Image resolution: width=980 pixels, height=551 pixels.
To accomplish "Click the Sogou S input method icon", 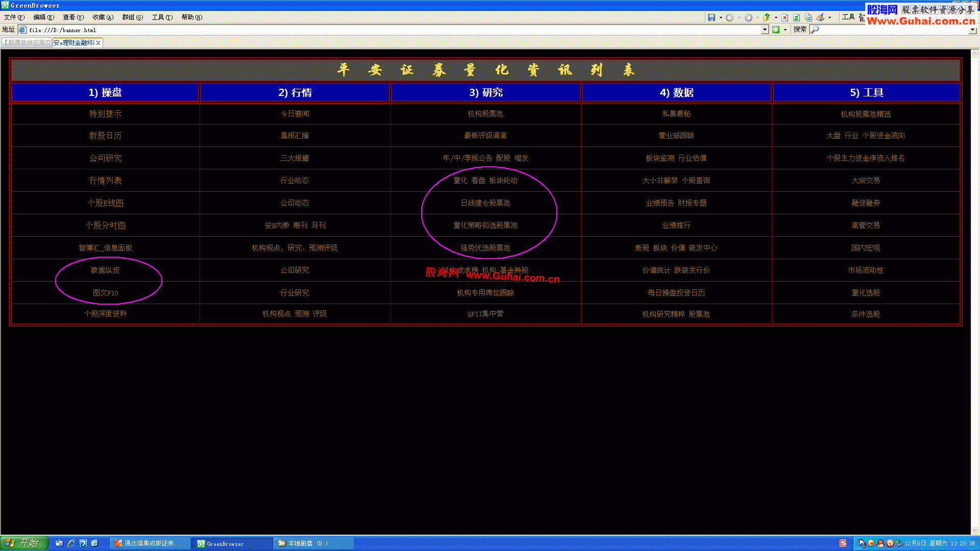I will (x=843, y=543).
